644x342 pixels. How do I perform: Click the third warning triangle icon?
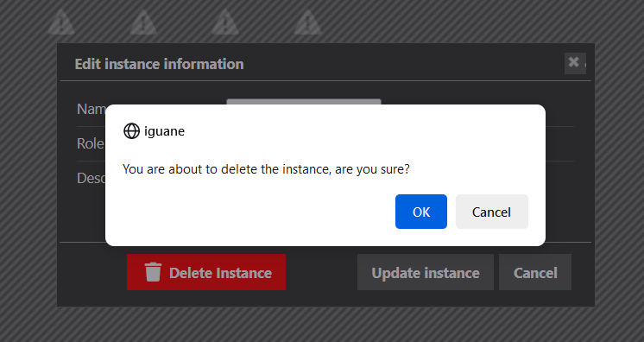(x=225, y=22)
